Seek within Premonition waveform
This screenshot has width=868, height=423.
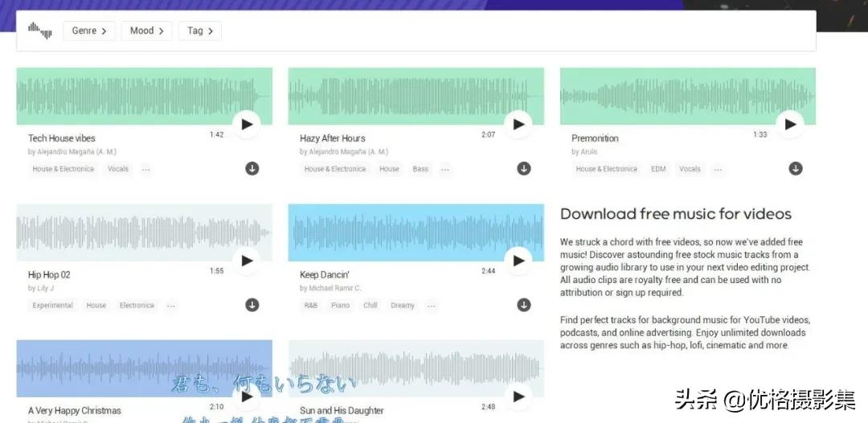[687, 97]
